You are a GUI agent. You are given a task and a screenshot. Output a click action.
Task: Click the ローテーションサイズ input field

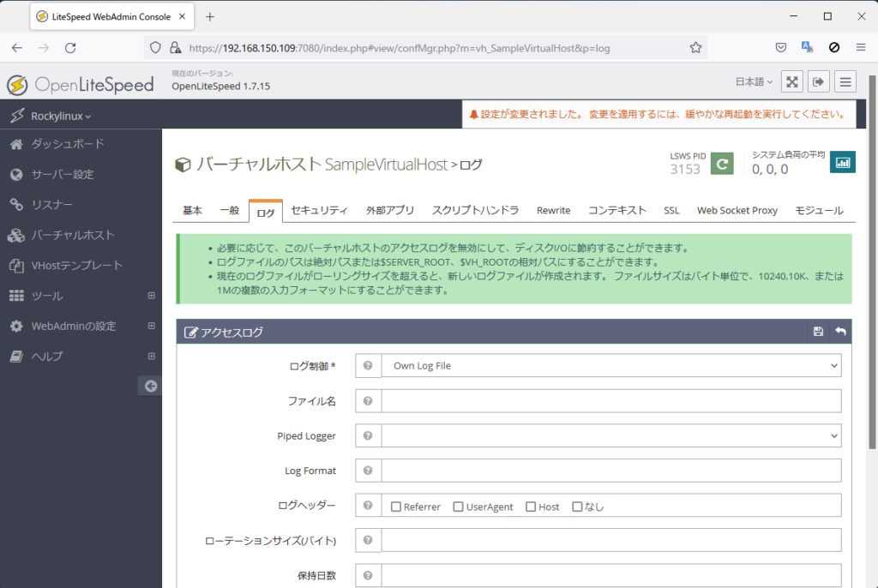point(611,540)
